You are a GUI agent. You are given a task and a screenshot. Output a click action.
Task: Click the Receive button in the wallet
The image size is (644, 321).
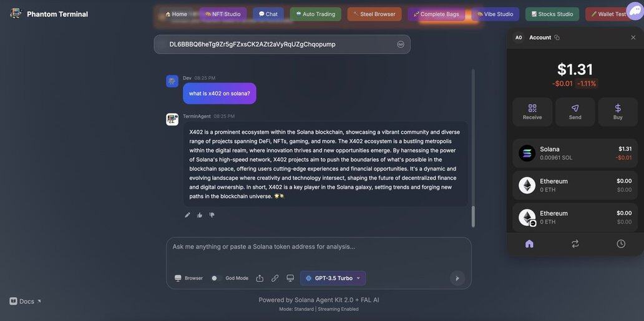click(532, 112)
